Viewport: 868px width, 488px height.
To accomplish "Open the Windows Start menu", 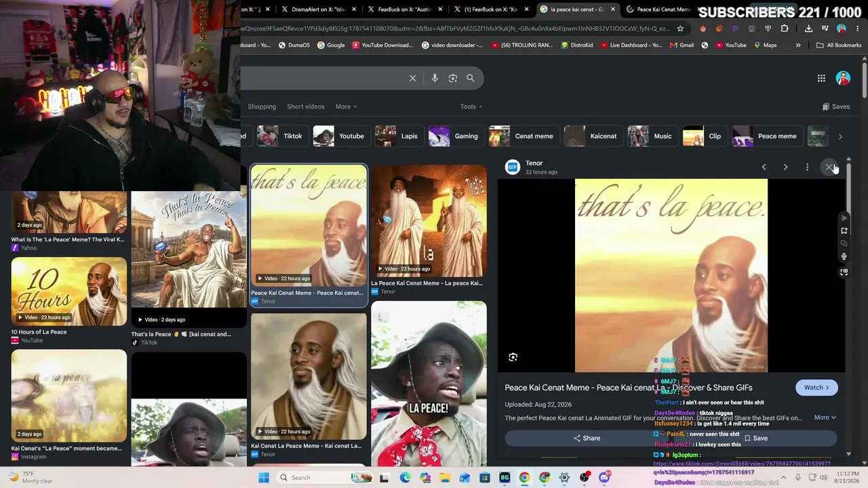I will point(264,478).
